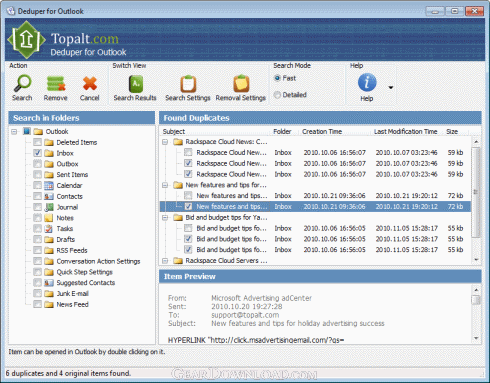Click the Suggested Contacts icon
The image size is (490, 383).
pyautogui.click(x=49, y=283)
